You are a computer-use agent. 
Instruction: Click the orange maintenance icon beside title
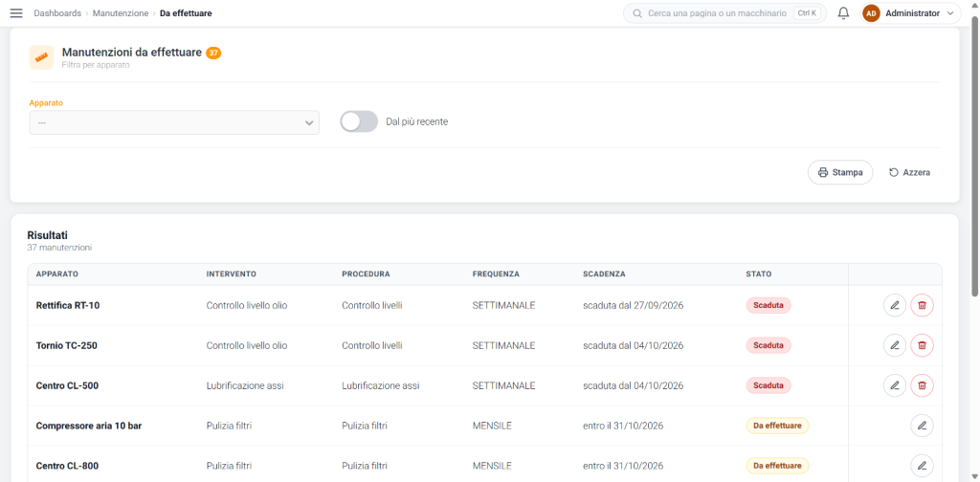(x=41, y=57)
